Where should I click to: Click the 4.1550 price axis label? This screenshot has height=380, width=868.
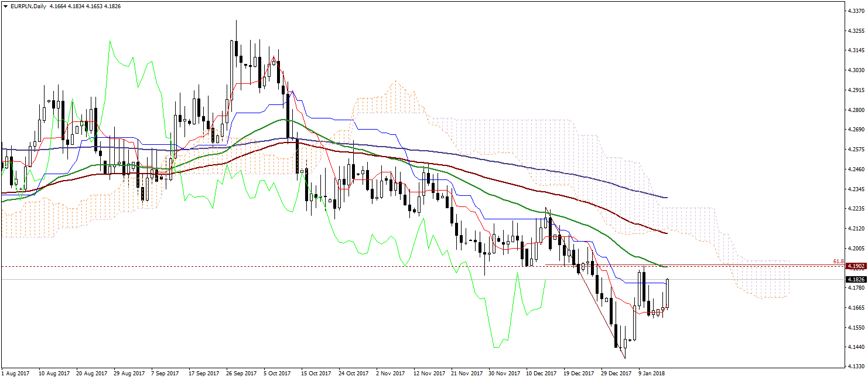856,327
